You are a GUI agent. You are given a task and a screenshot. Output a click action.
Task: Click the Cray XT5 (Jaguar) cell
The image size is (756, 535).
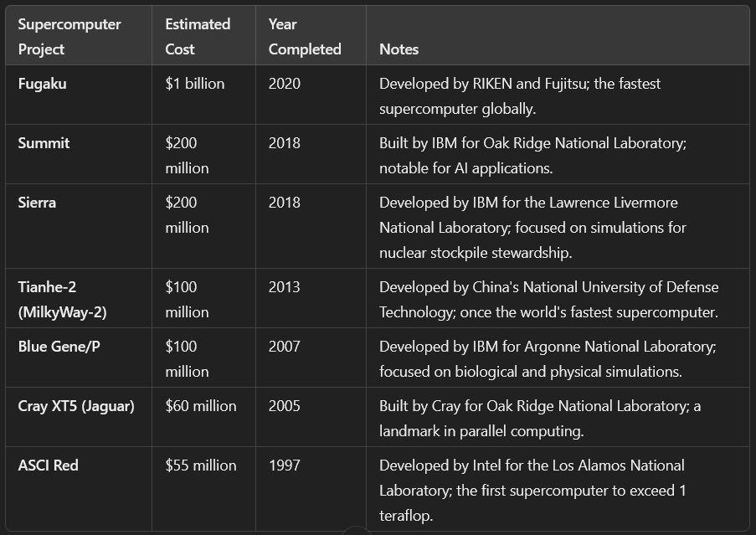click(x=76, y=406)
